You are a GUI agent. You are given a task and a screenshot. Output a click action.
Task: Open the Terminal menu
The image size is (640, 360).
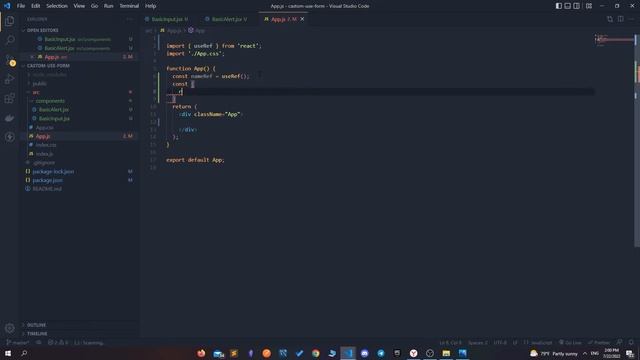coord(129,6)
